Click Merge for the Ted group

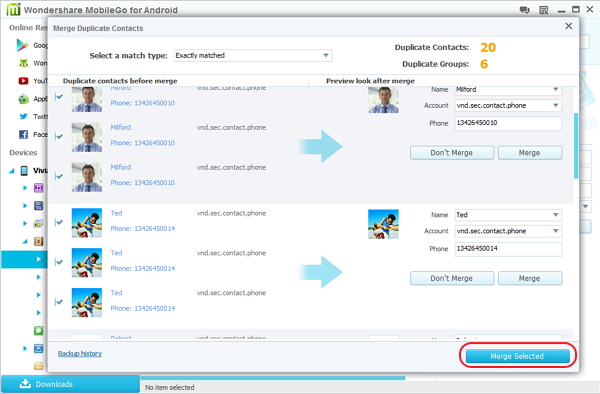point(530,278)
